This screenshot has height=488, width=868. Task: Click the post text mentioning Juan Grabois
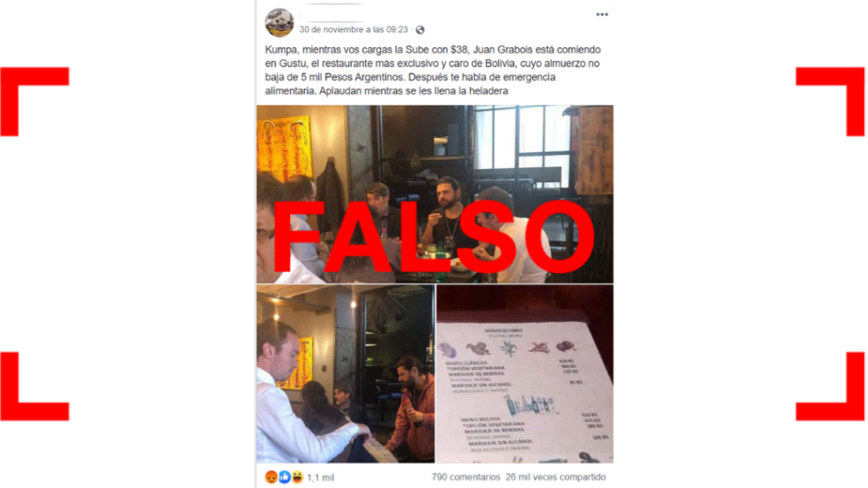[432, 71]
